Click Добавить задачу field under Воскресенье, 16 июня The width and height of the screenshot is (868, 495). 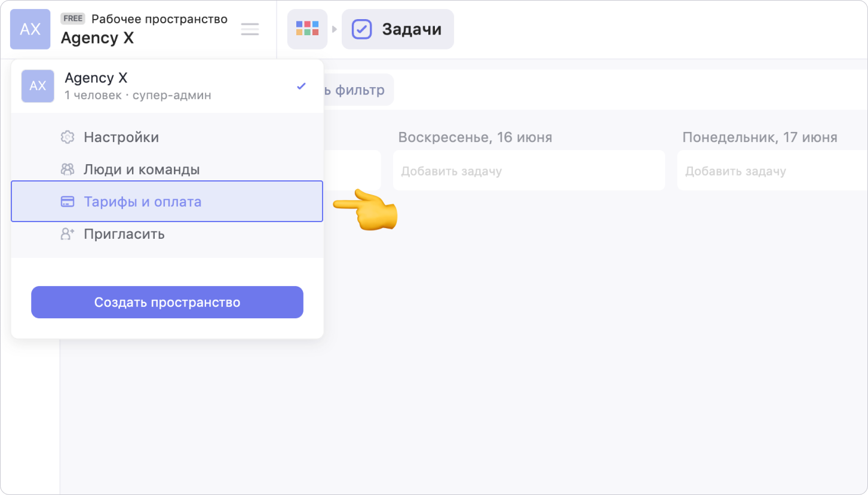529,171
